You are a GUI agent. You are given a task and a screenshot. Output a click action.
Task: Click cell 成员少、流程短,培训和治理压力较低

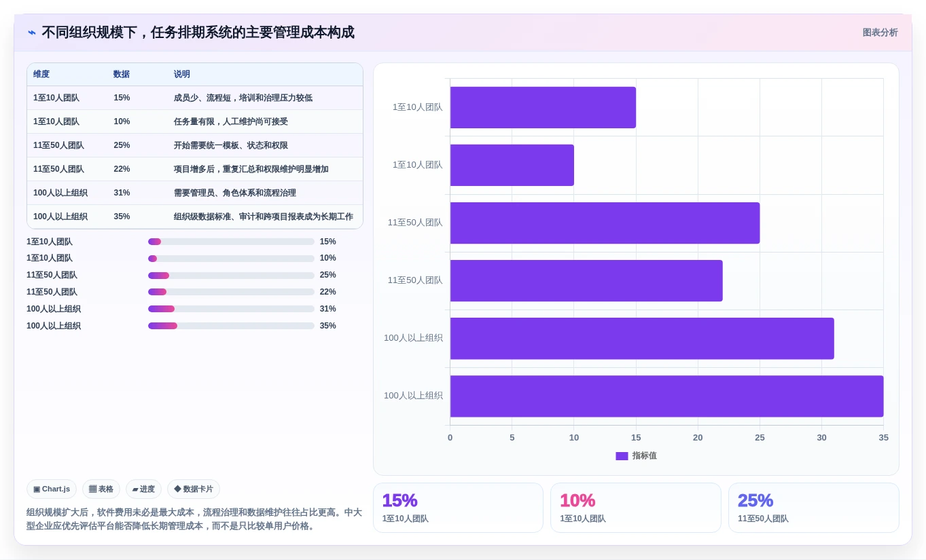point(243,98)
